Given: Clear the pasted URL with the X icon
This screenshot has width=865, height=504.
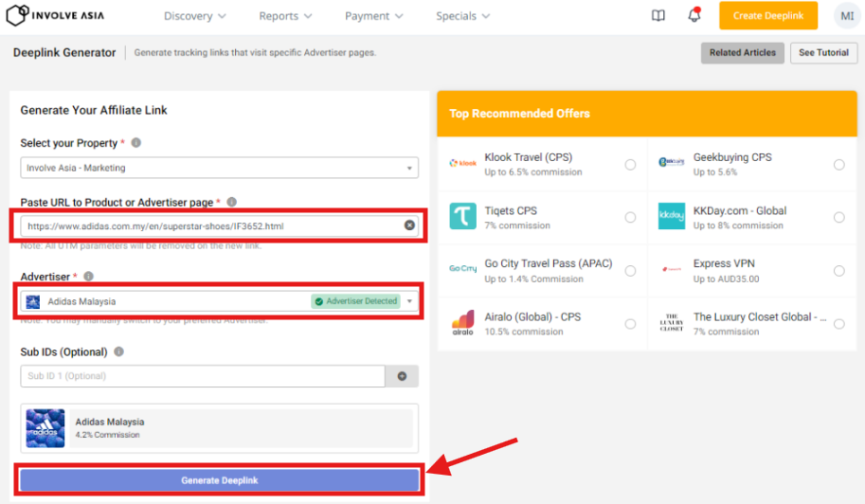Looking at the screenshot, I should 409,225.
